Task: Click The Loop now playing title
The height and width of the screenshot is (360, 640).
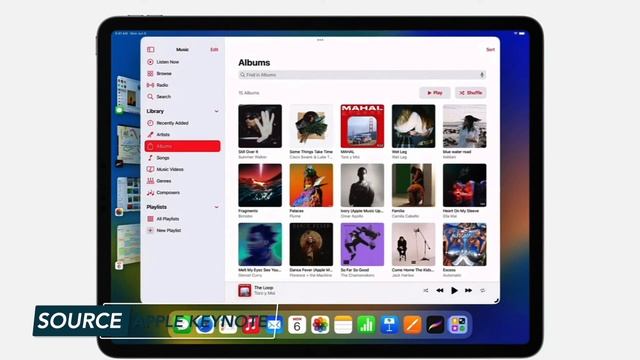Action: click(263, 288)
